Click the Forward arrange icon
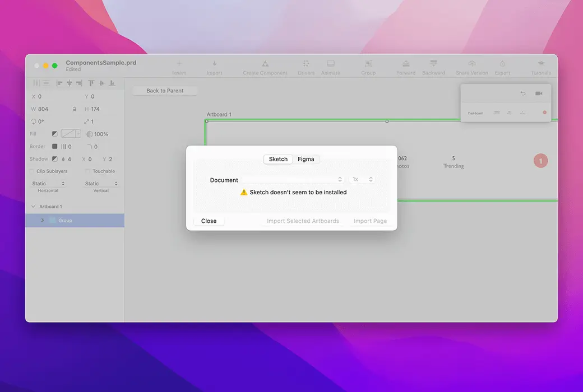 point(406,63)
